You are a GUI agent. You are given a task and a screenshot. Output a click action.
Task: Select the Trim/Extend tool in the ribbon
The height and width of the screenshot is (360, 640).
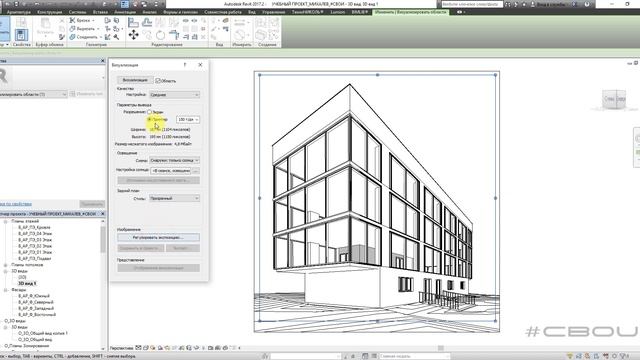(174, 35)
